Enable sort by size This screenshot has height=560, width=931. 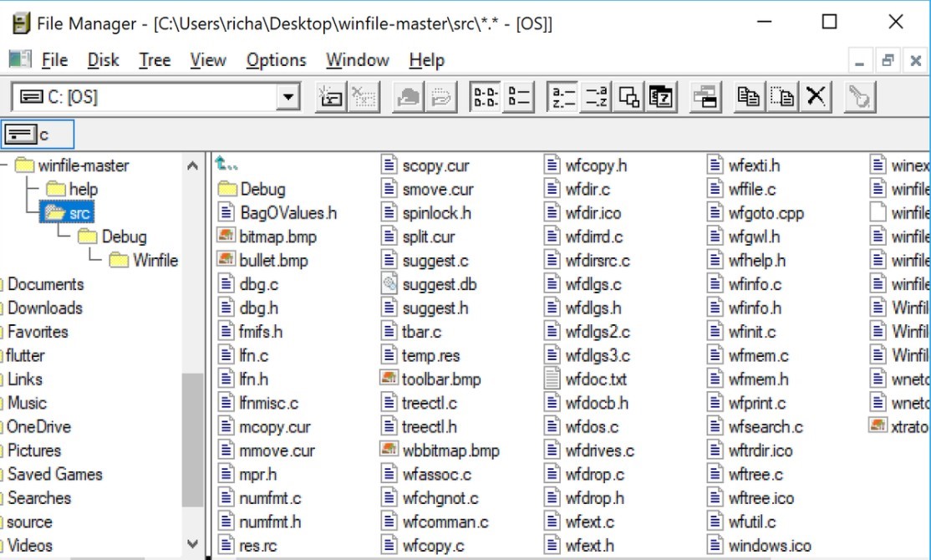[x=628, y=96]
